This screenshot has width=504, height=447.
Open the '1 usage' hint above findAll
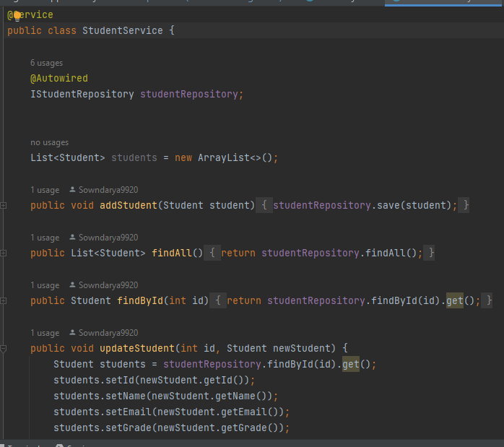point(45,238)
